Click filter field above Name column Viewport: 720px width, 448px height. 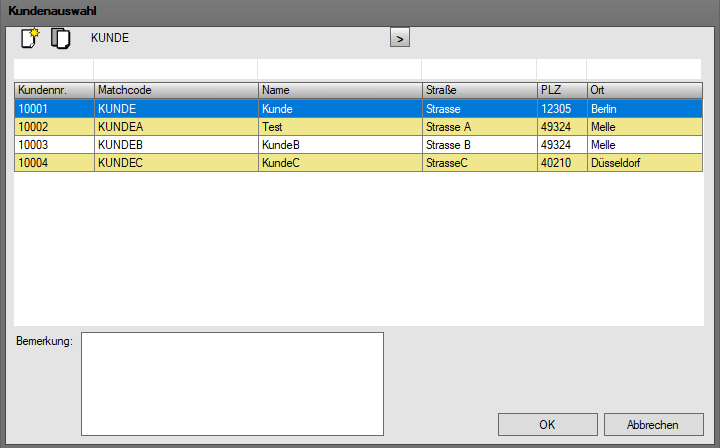point(339,70)
